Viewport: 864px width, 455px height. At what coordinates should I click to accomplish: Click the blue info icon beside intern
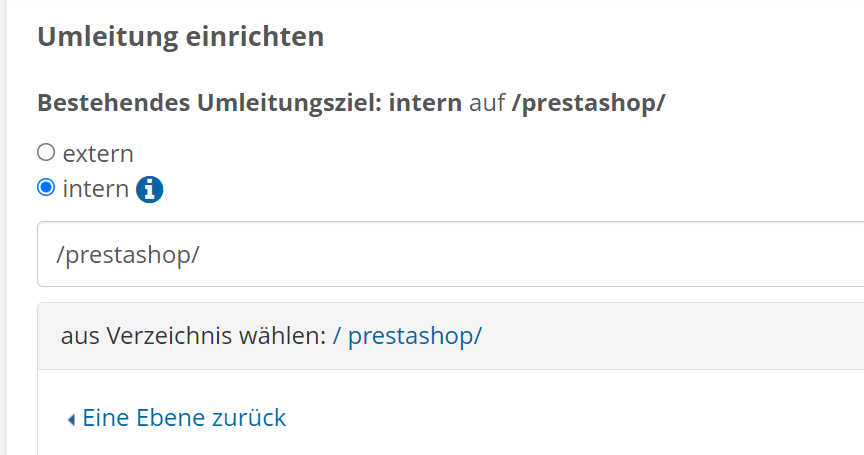tap(149, 189)
